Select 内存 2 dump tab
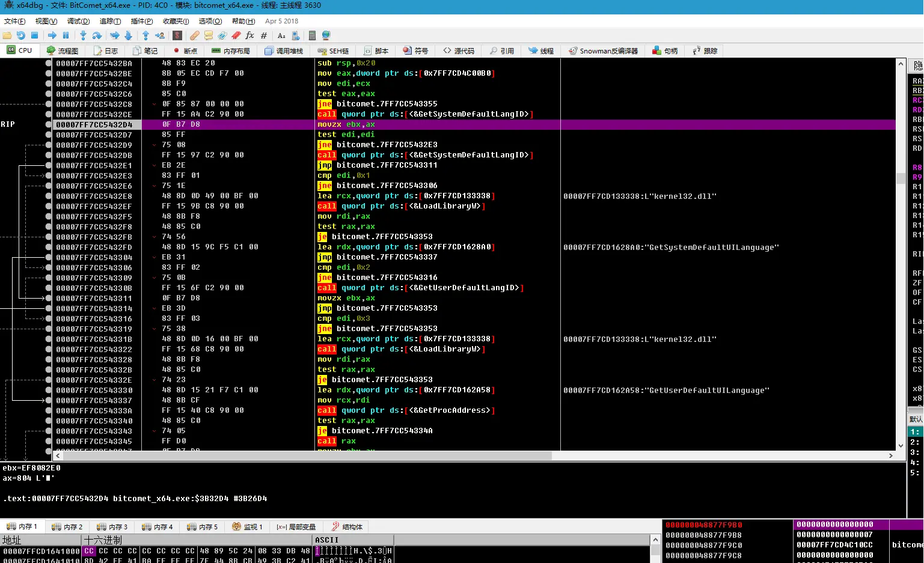The height and width of the screenshot is (563, 924). point(67,527)
